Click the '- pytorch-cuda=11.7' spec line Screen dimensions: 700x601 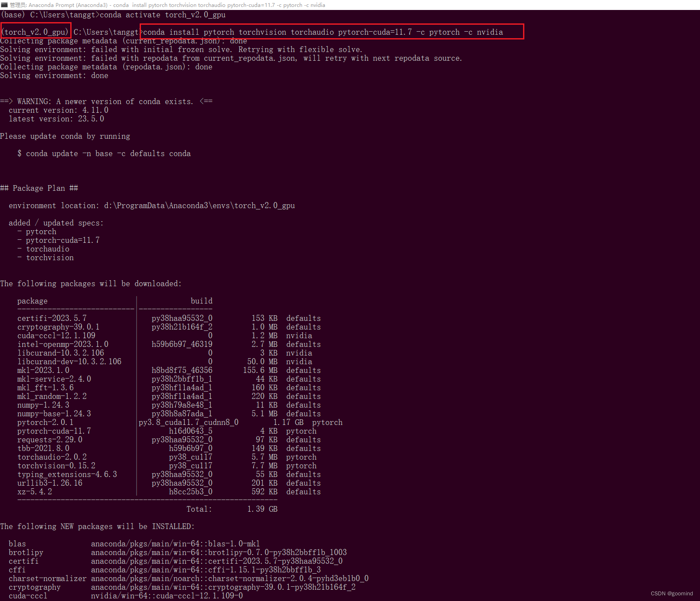click(x=59, y=240)
